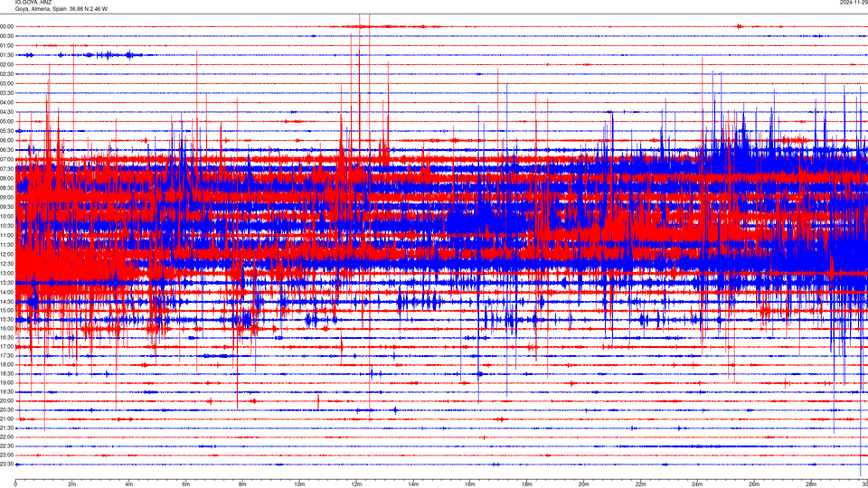This screenshot has width=868, height=488.
Task: Pick the 05:00 time label
Action: pos(7,121)
